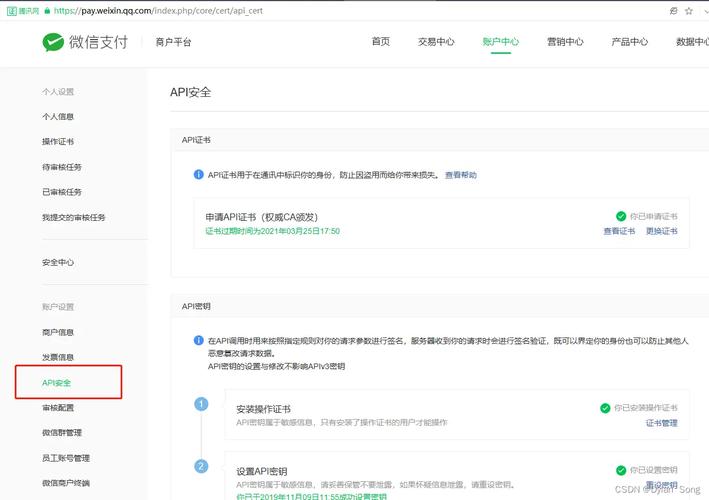
Task: Switch to the 营销中心 tab
Action: (565, 42)
